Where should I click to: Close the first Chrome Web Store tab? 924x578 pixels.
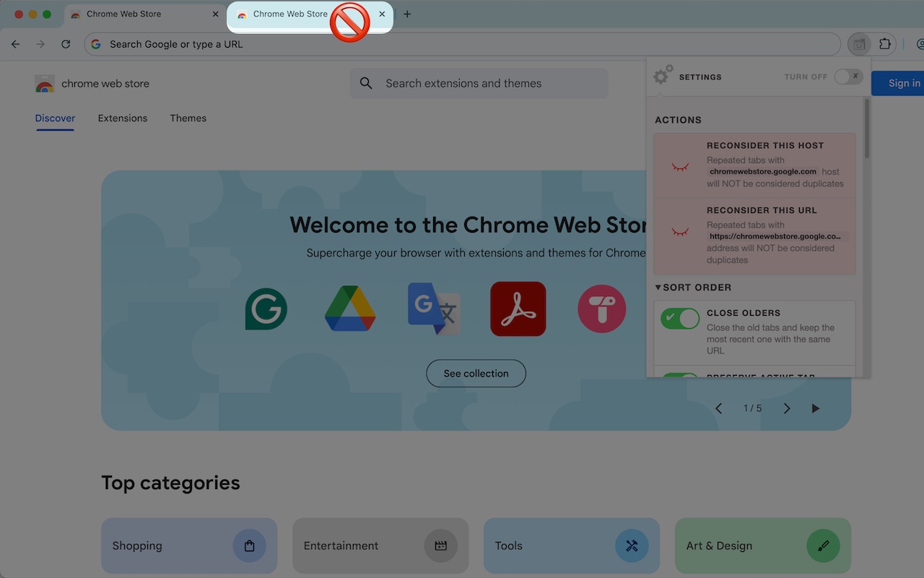coord(215,14)
